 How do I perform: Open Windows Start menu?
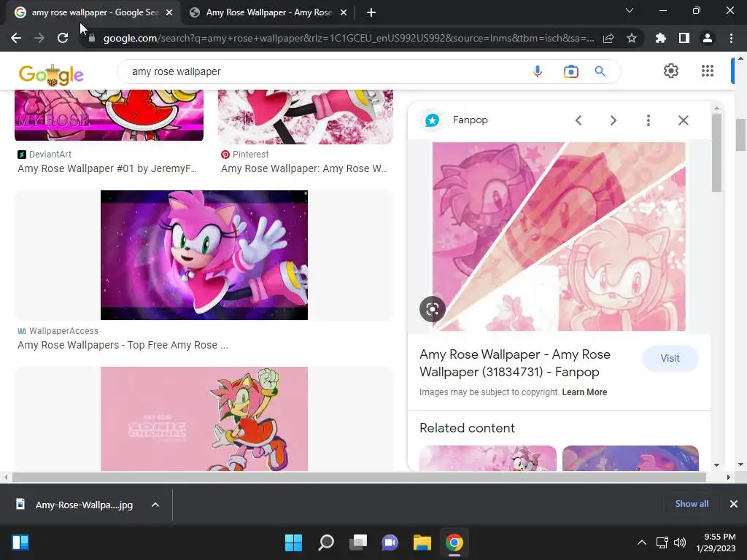[293, 542]
